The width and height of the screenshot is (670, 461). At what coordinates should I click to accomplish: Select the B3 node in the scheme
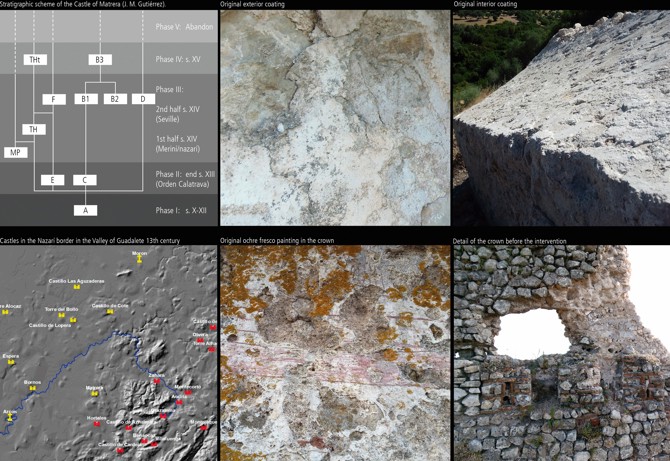pos(99,60)
